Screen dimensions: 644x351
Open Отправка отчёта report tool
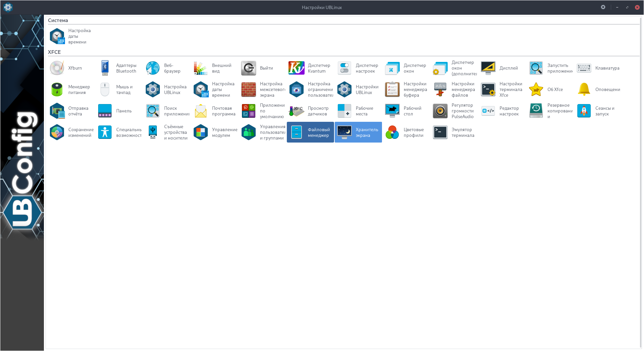click(x=71, y=111)
